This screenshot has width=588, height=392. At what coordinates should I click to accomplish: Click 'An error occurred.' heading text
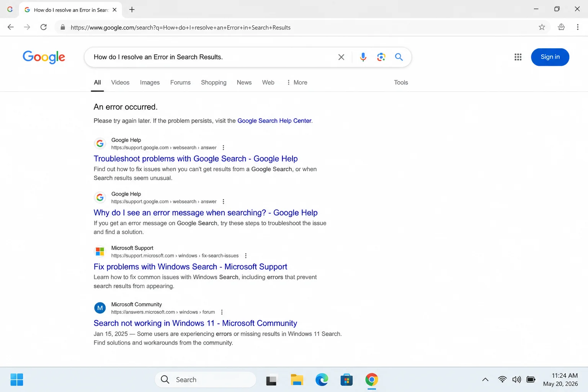[x=126, y=107]
